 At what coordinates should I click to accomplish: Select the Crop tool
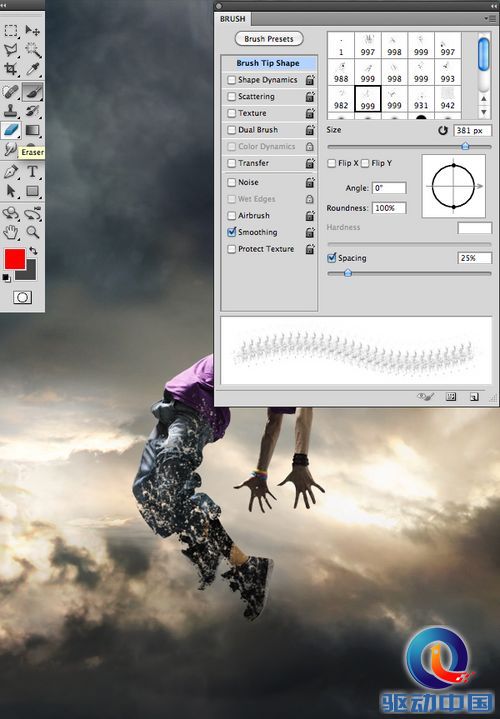(x=11, y=69)
